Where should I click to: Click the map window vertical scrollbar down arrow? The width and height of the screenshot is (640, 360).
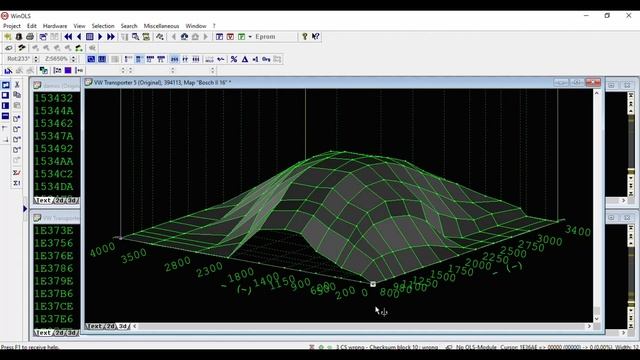[597, 319]
